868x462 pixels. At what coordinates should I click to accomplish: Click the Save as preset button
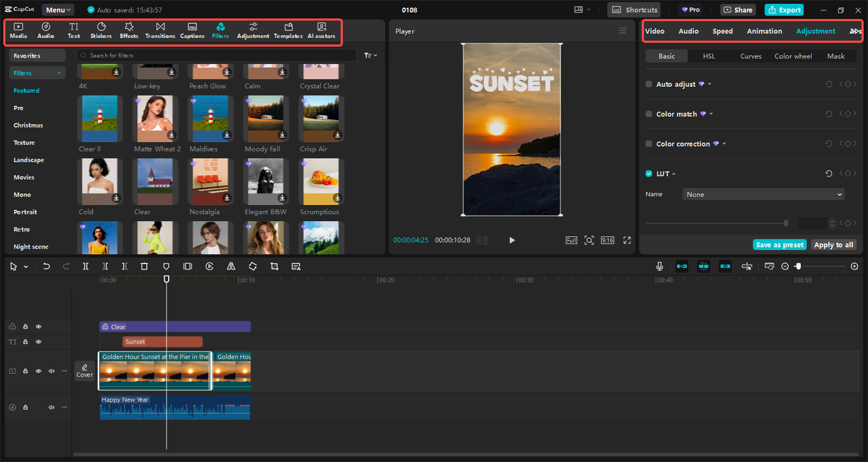(x=780, y=245)
